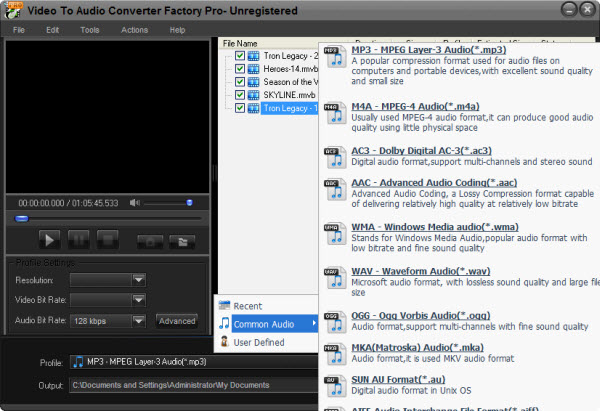600x411 pixels.
Task: Adjust the volume slider handle
Action: pyautogui.click(x=188, y=203)
